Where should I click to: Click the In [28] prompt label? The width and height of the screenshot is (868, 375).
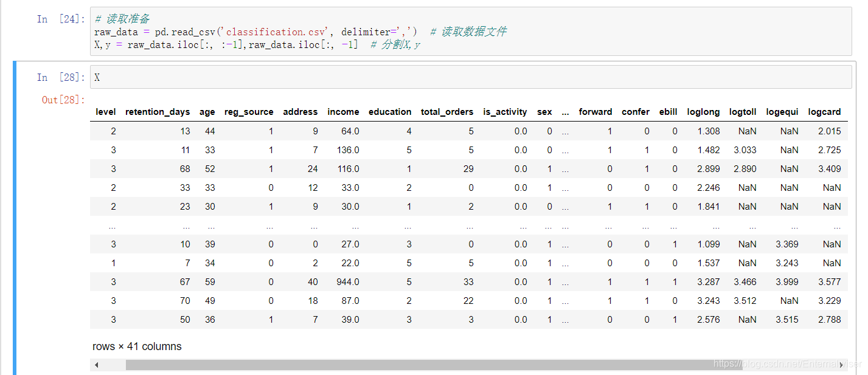(61, 77)
